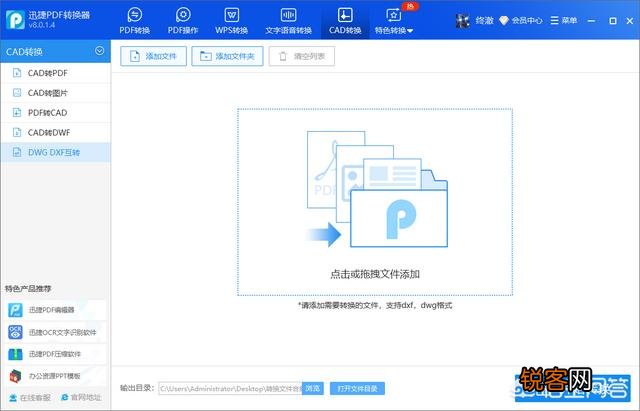Switch to the WPS转换 tab

tap(231, 20)
